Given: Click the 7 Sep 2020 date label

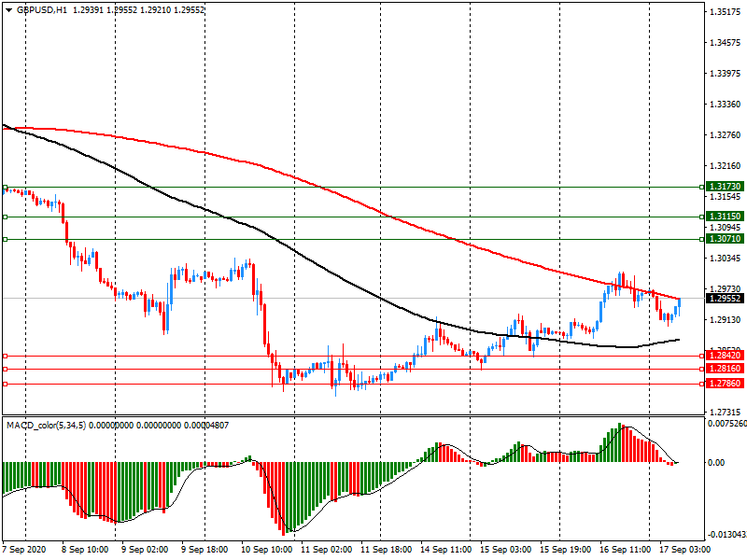Looking at the screenshot, I should coord(24,550).
